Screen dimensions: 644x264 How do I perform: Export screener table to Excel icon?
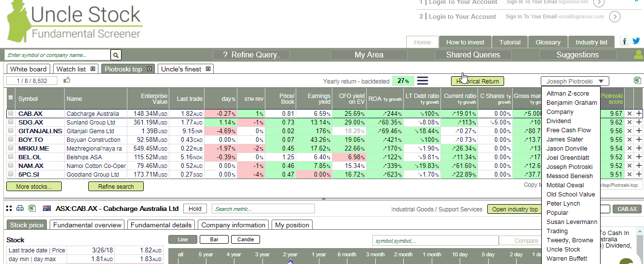tap(637, 80)
